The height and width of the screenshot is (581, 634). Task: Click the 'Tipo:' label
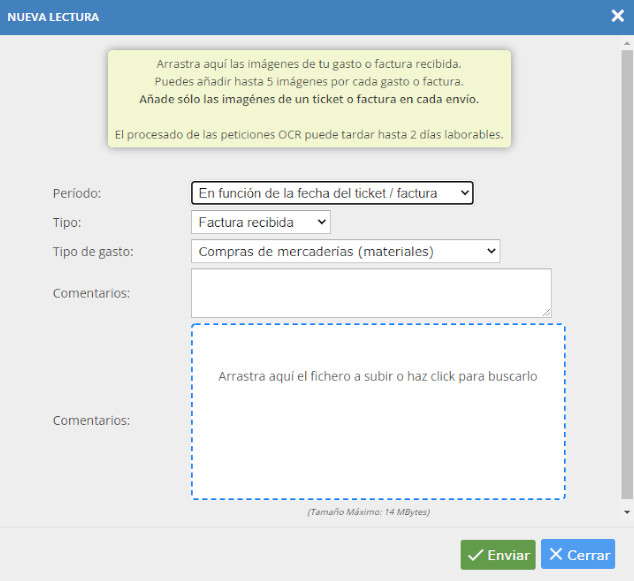pyautogui.click(x=67, y=222)
